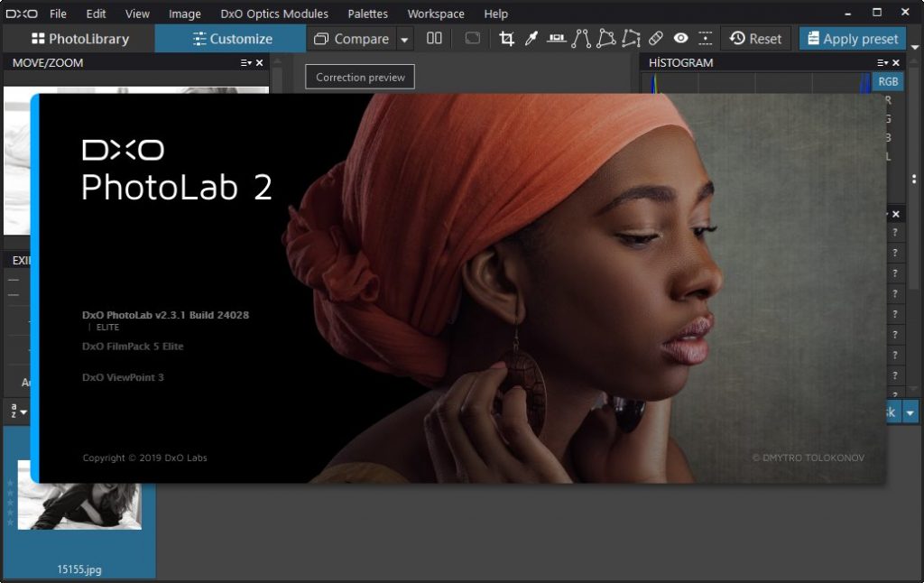The height and width of the screenshot is (583, 924).
Task: Open the Move/Zoom palette options menu
Action: (245, 63)
